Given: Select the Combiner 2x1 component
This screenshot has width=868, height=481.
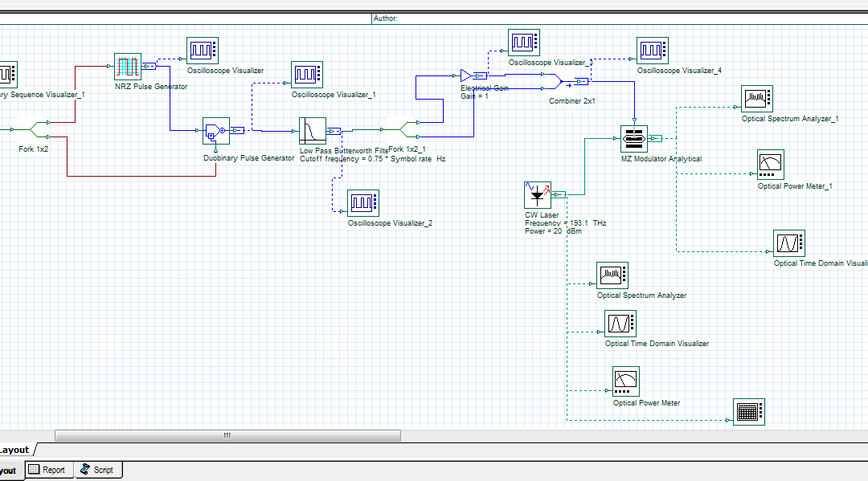Looking at the screenshot, I should [x=553, y=82].
